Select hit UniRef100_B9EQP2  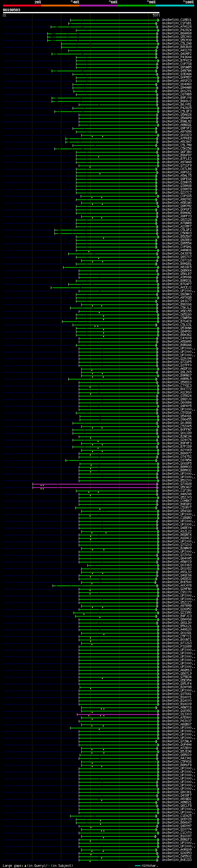pos(176,504)
